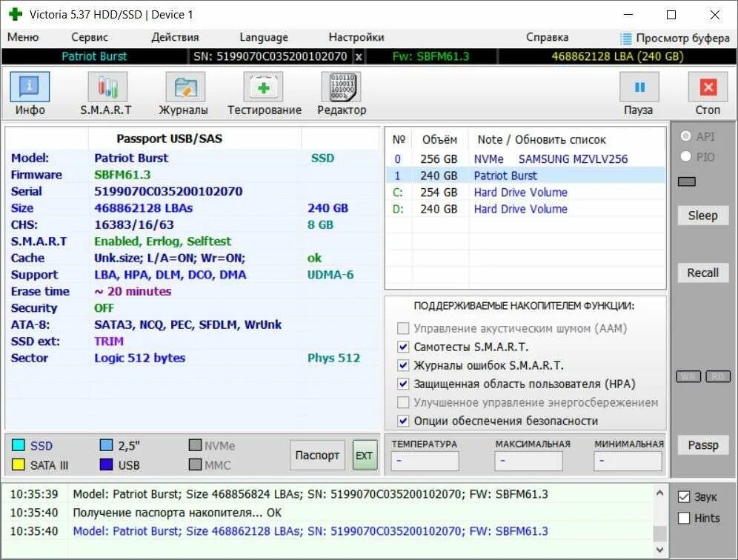Select drive 0 NVMe SAMSUNG MZVLV256
Screen dimensions: 738x560
click(x=525, y=159)
